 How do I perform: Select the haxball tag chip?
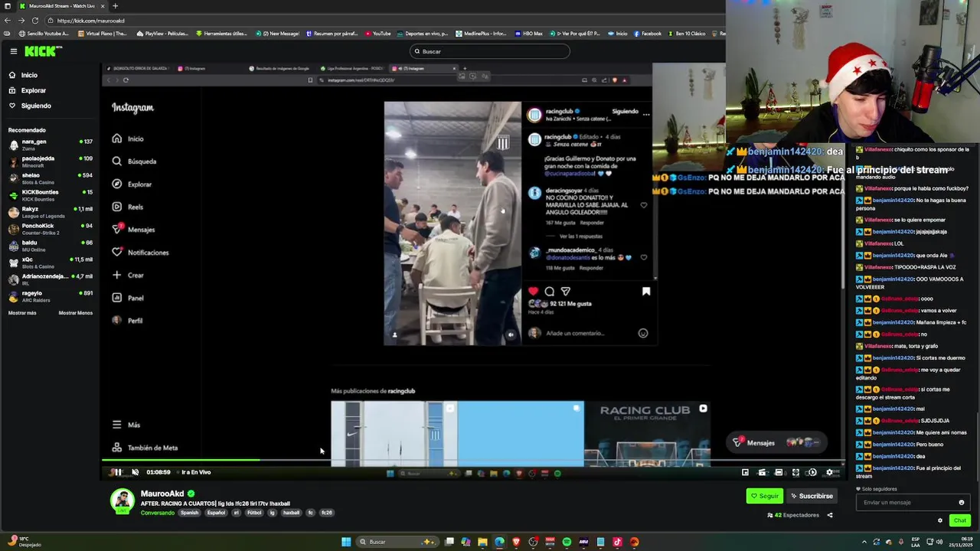[x=292, y=513]
